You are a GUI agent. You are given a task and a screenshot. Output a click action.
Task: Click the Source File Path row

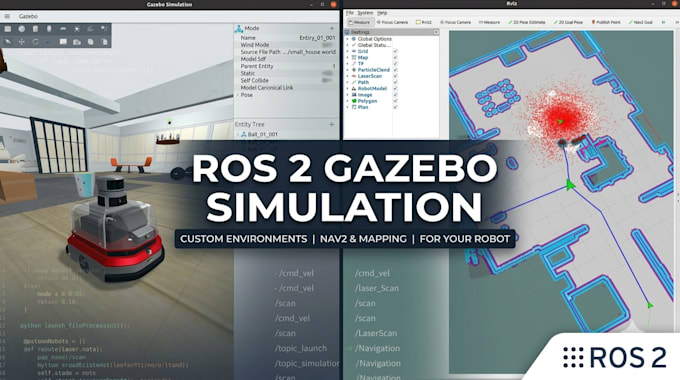point(286,52)
